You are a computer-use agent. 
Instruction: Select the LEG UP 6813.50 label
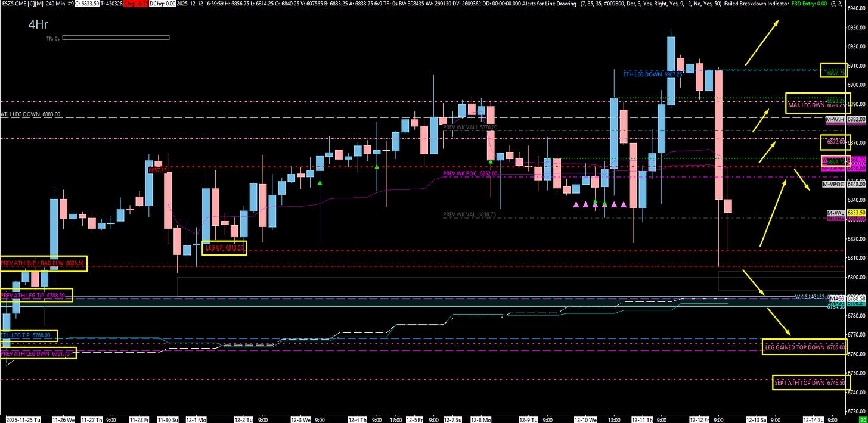pos(225,247)
